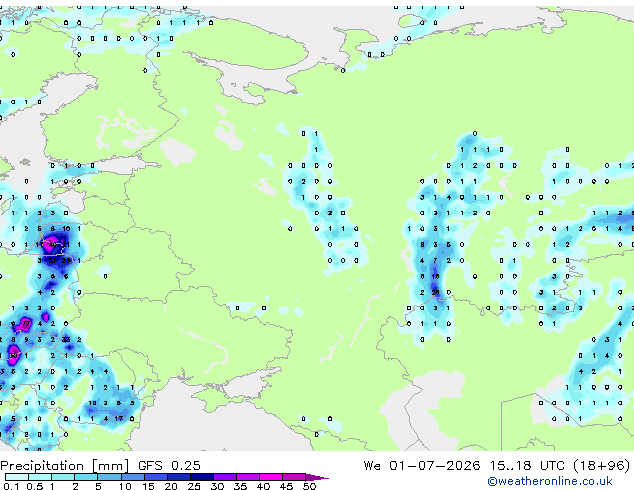Pick the 20–25 mm legend swatch

[x=178, y=477]
